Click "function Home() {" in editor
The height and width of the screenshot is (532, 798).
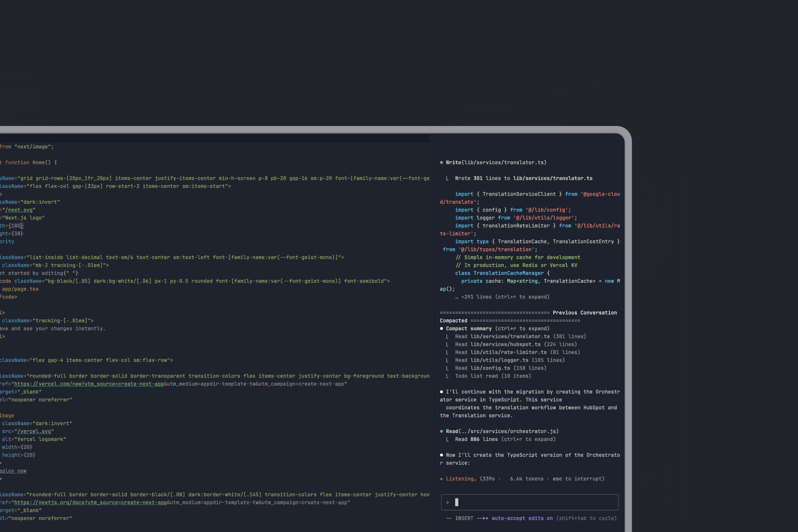click(x=31, y=163)
